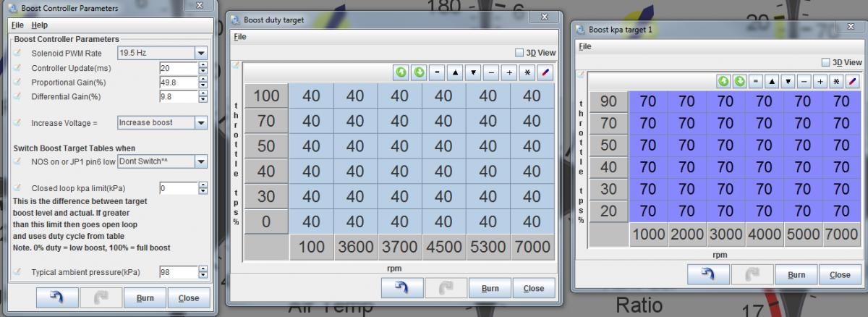The height and width of the screenshot is (317, 868).
Task: Click green up-arrow icon in Boost kpa target 1
Action: point(723,81)
